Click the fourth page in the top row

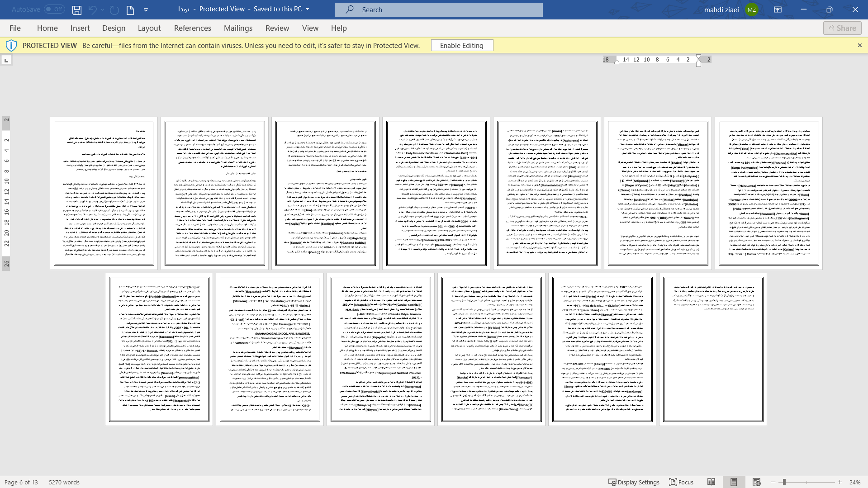pos(436,193)
